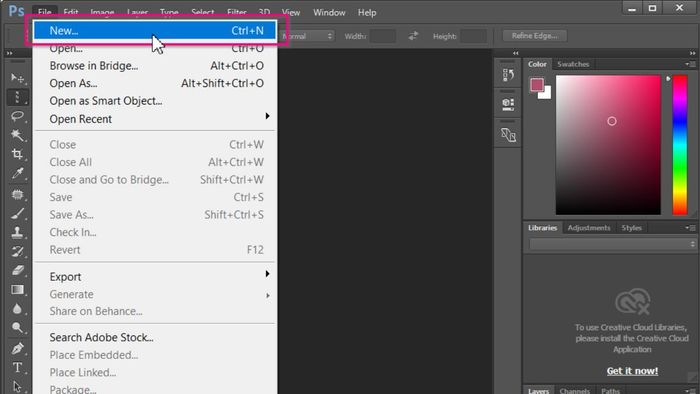Collapse the right panels double arrows
Viewport: 700px width, 394px height.
click(692, 53)
